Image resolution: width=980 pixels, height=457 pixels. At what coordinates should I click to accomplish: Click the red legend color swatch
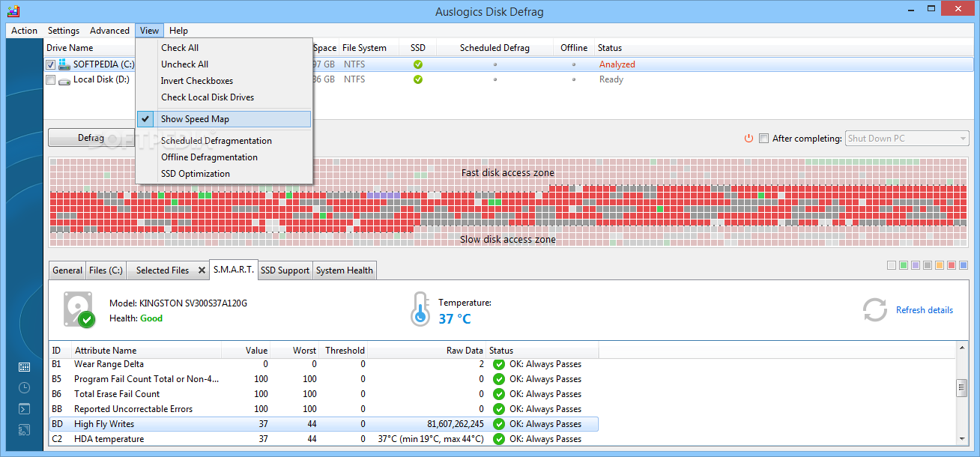pyautogui.click(x=952, y=265)
